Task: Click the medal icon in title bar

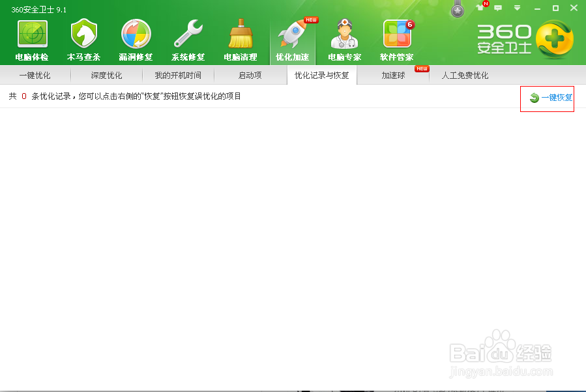Action: [458, 9]
